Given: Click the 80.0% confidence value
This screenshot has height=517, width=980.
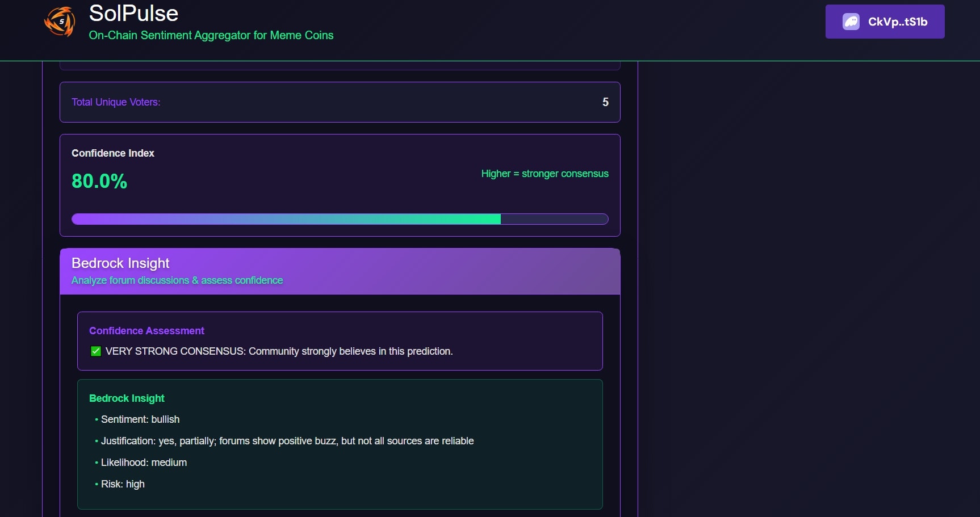Looking at the screenshot, I should tap(99, 181).
